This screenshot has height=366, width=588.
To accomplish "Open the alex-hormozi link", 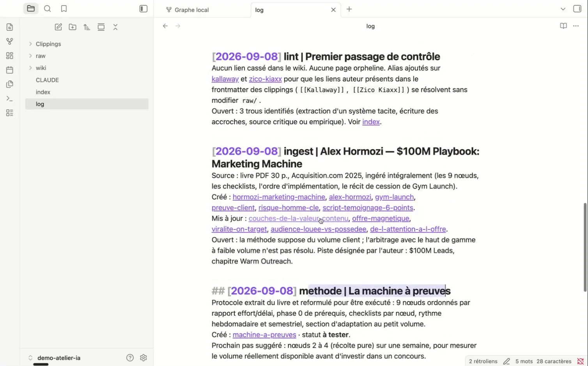I will (x=350, y=197).
